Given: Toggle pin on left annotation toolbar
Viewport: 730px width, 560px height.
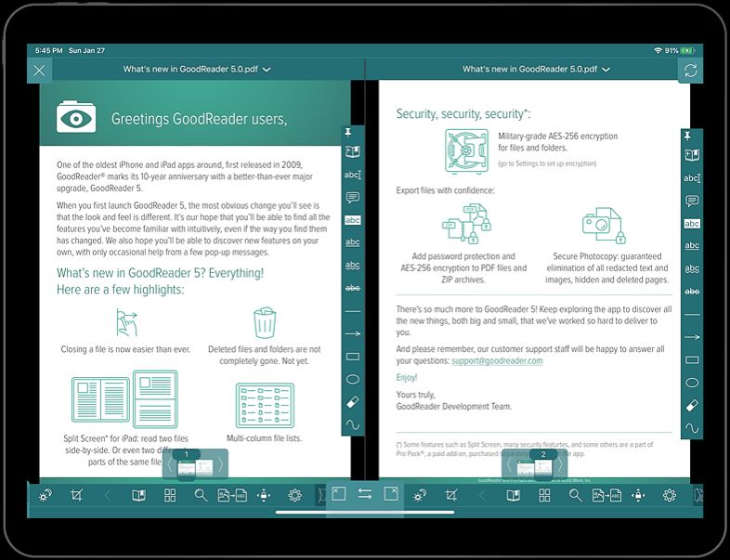Looking at the screenshot, I should pyautogui.click(x=353, y=134).
